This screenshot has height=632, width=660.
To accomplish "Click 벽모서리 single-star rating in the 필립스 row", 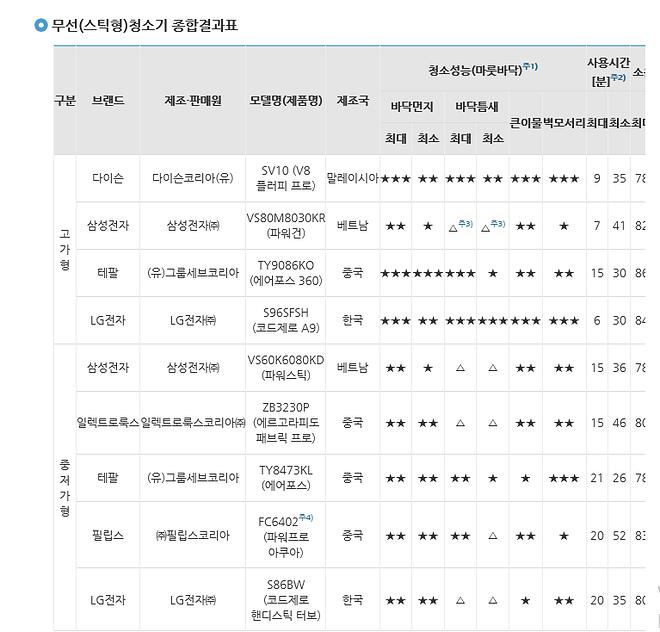I will click(563, 536).
